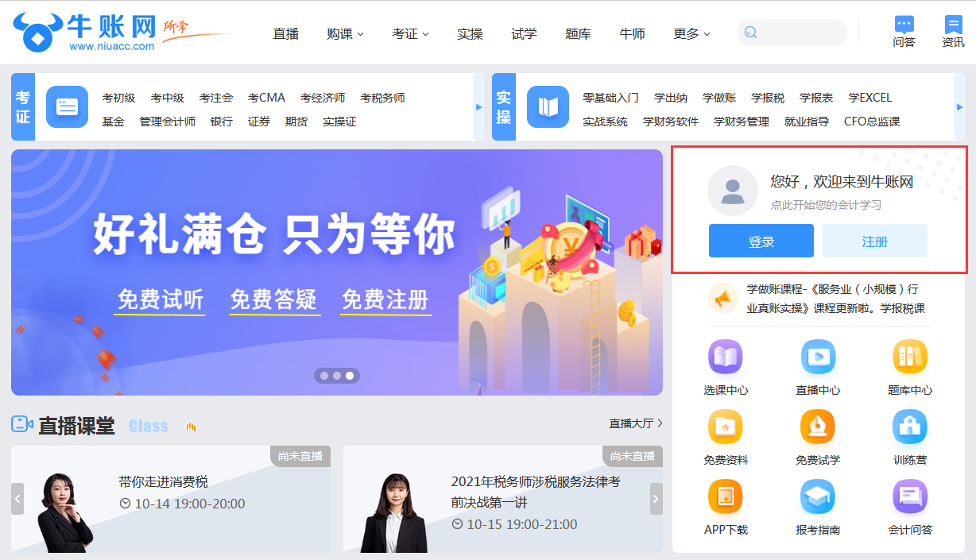The height and width of the screenshot is (560, 976).
Task: Open 直播大厅 link with chevron
Action: (636, 423)
